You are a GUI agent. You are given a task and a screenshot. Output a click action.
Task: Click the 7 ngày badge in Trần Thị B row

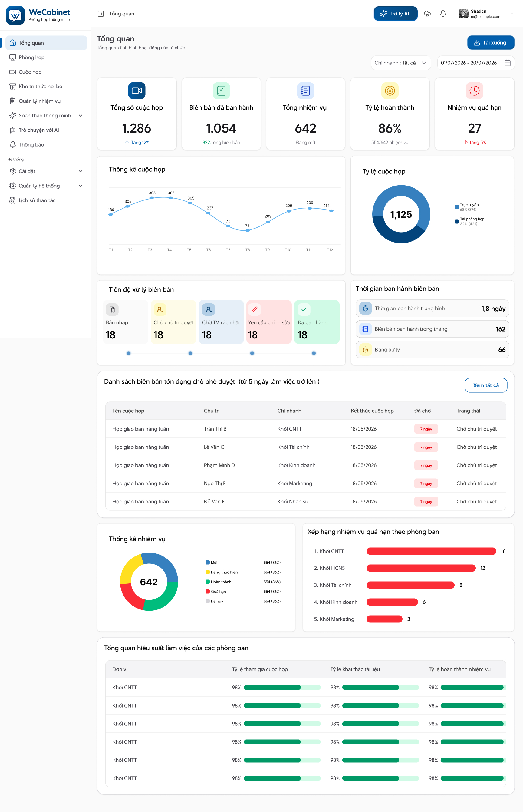coord(426,429)
